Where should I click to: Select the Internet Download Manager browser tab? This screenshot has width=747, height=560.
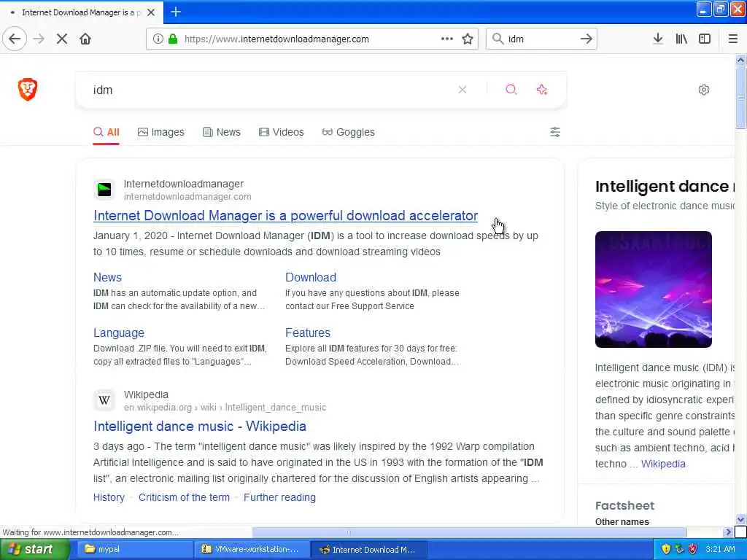click(x=82, y=12)
